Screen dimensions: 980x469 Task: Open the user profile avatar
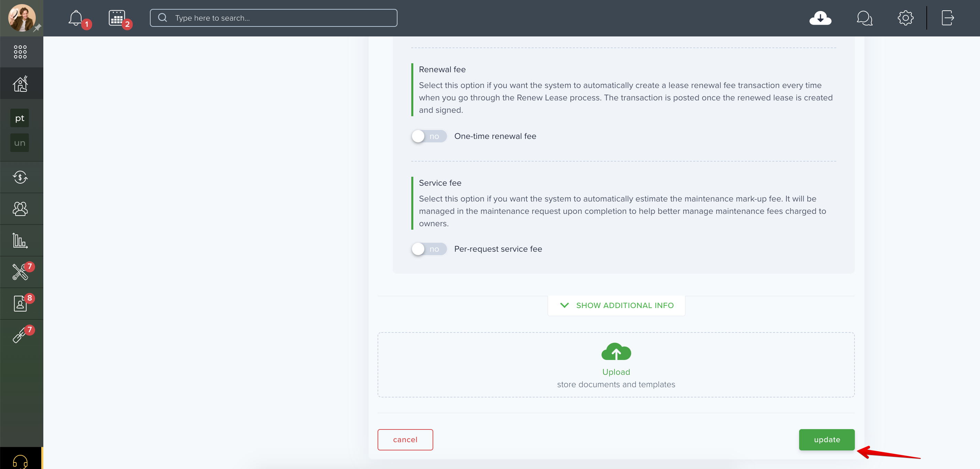point(22,18)
